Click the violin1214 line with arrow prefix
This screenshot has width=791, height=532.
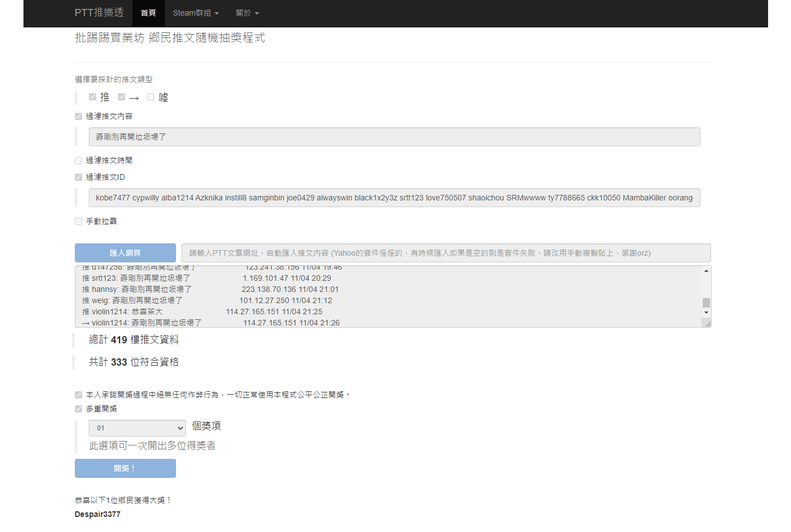[211, 323]
